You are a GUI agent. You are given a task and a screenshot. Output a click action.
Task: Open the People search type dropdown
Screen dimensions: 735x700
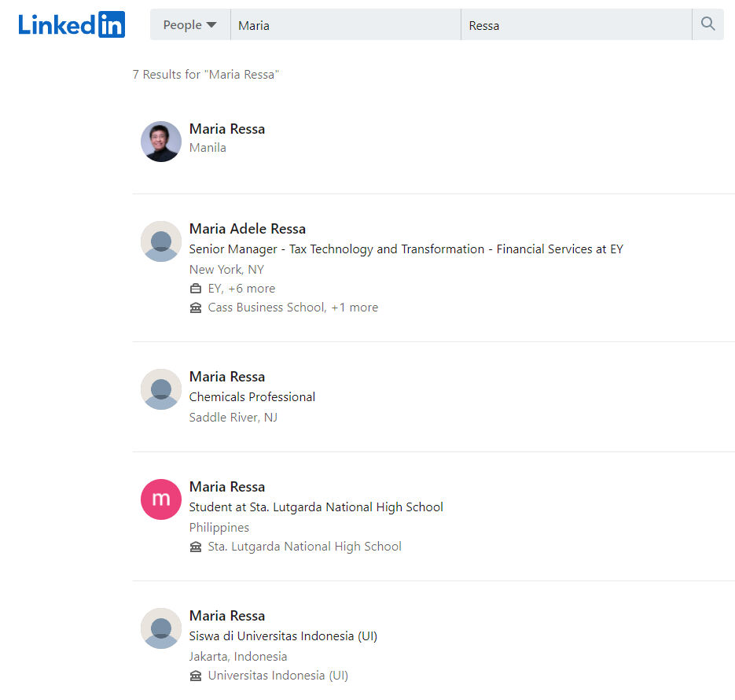click(189, 25)
